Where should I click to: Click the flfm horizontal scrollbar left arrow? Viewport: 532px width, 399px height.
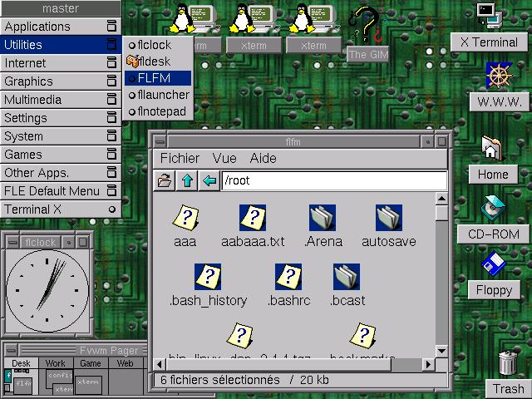coord(160,365)
